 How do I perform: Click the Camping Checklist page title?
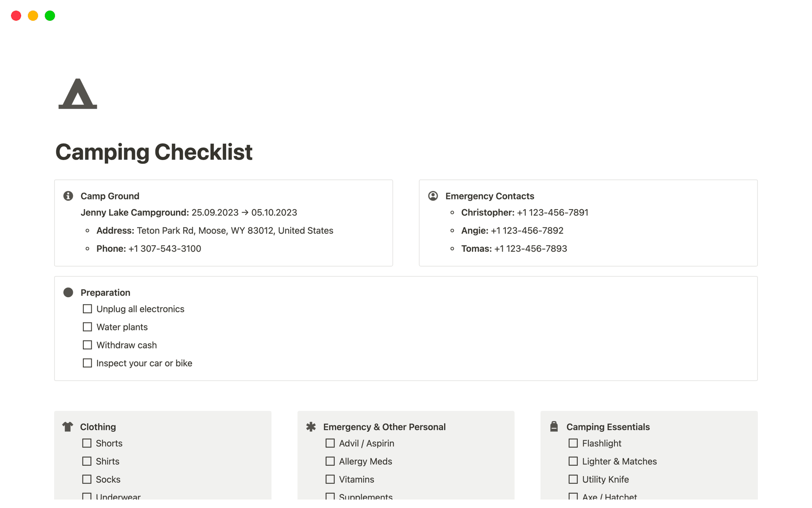[154, 152]
